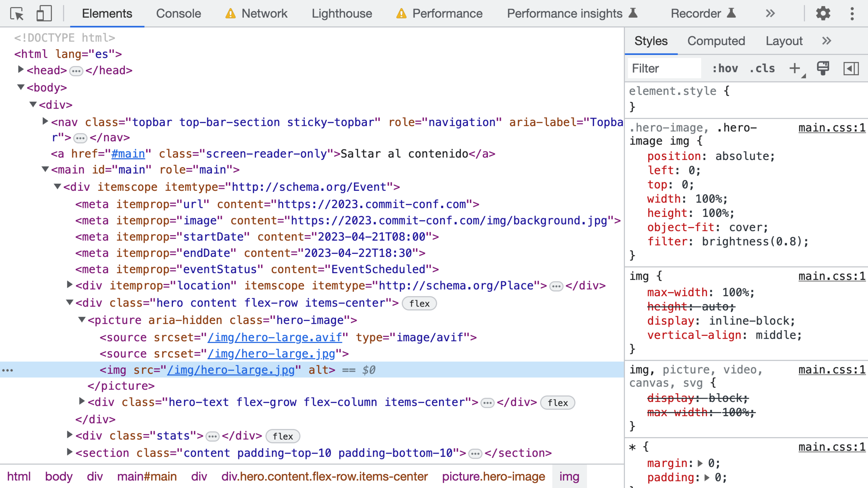Show more DevTools tabs chevron
This screenshot has width=868, height=488.
click(x=770, y=14)
